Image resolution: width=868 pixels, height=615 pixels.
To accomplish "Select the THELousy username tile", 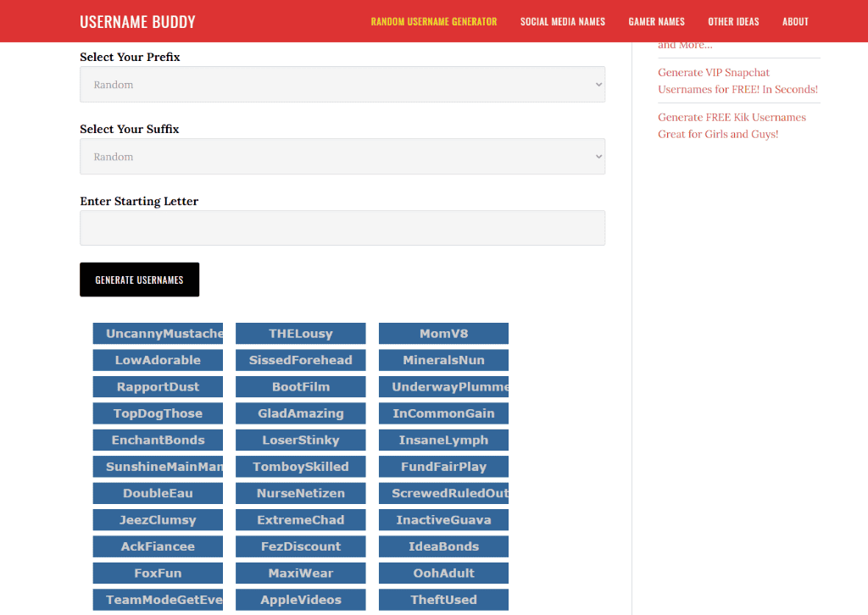I will coord(301,334).
